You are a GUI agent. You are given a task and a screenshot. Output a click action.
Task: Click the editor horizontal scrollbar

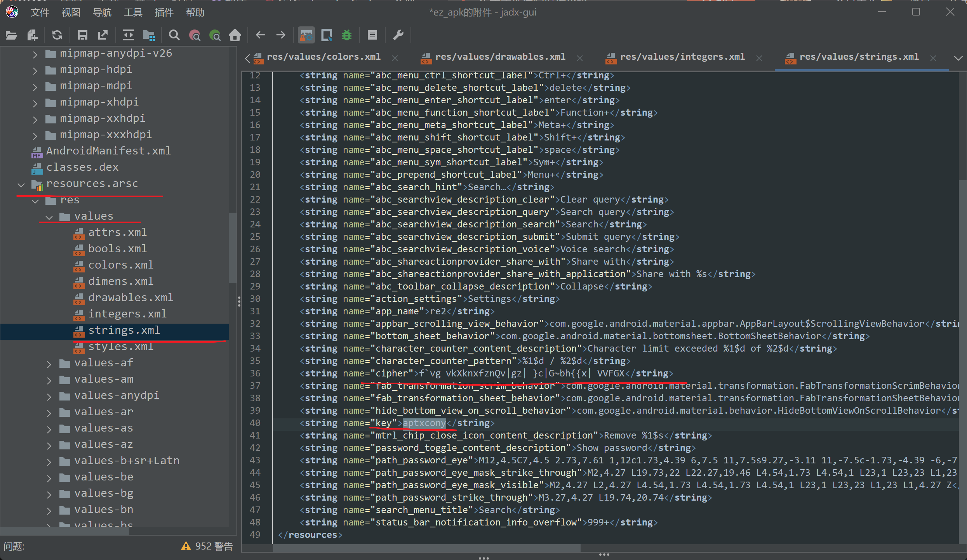[426, 547]
